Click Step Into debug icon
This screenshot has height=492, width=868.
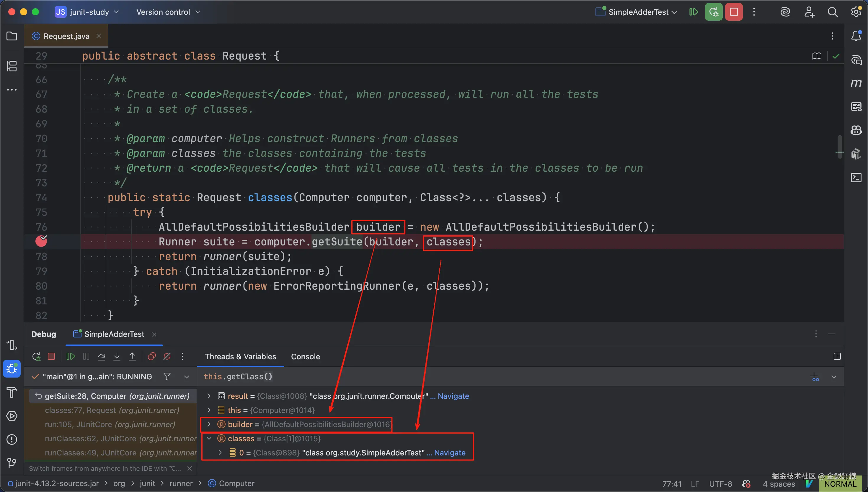[117, 357]
